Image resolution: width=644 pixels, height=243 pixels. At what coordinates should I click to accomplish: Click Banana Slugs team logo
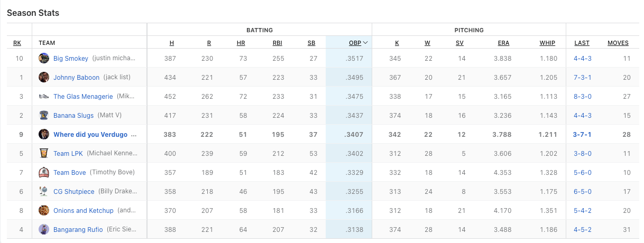pos(44,115)
